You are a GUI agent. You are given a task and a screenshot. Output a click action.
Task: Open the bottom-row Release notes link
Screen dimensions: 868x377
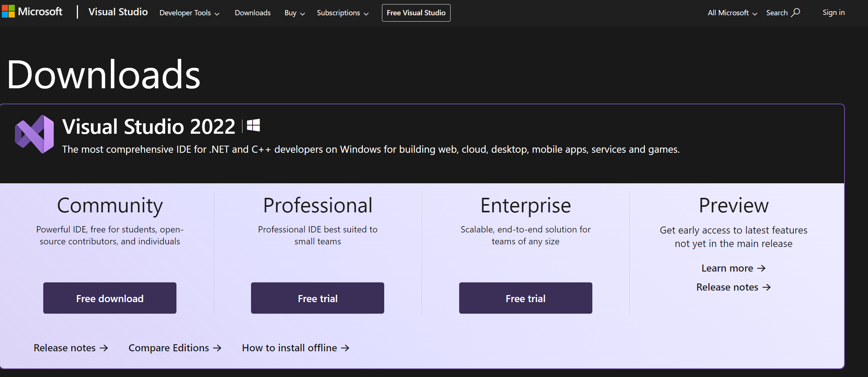(x=71, y=348)
